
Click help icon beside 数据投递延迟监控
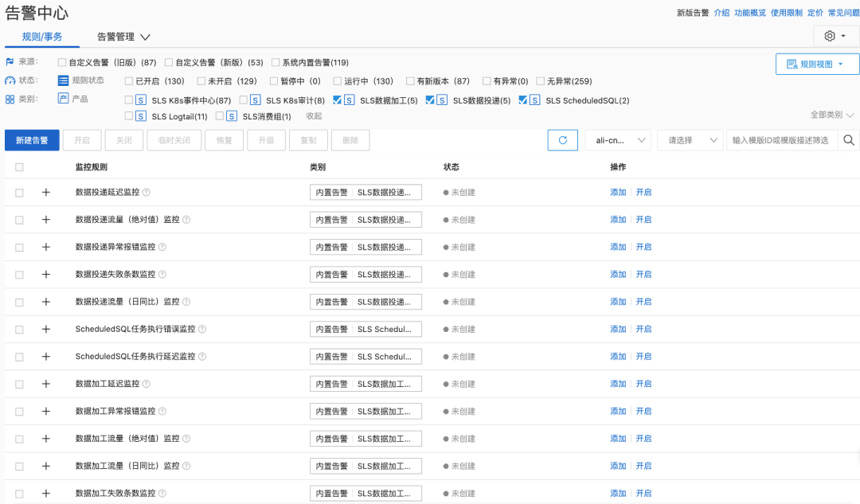[x=147, y=193]
